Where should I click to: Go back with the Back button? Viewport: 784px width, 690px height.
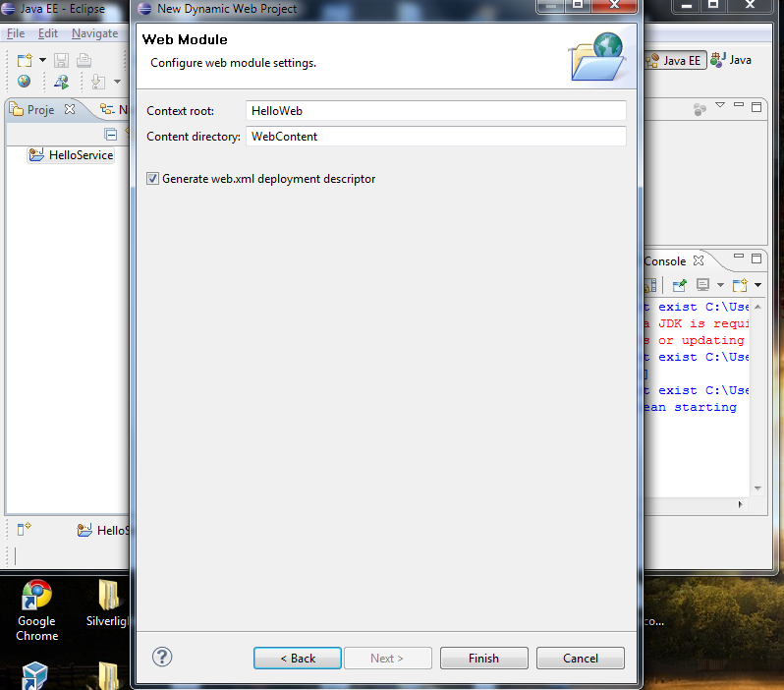298,658
